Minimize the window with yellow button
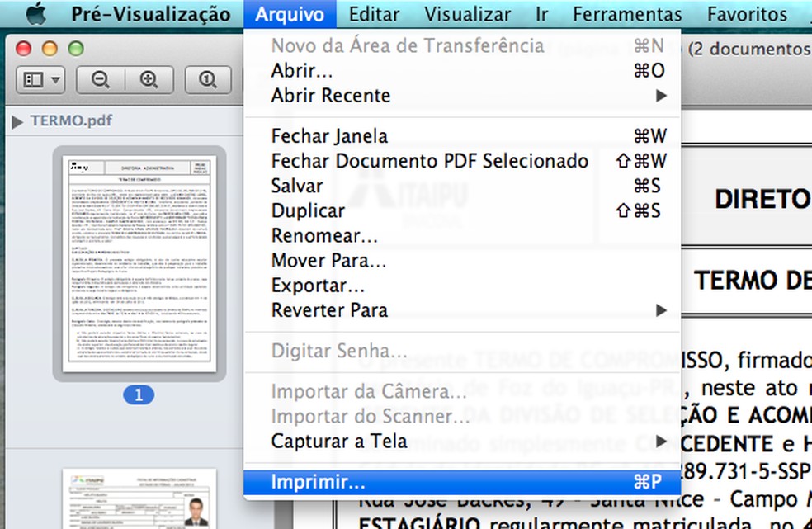The image size is (812, 529). [50, 48]
